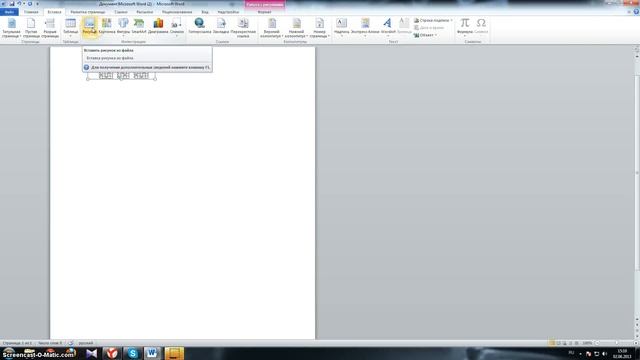This screenshot has height=360, width=640.
Task: Open the Picture Tools Format (Формат) tab
Action: coord(264,12)
